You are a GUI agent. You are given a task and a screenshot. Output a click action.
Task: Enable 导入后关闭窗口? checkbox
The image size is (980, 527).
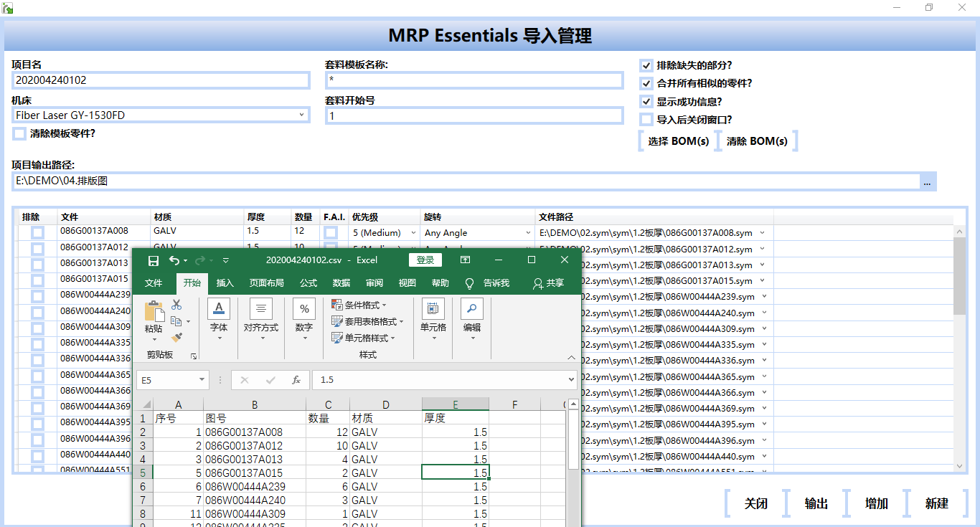point(646,120)
